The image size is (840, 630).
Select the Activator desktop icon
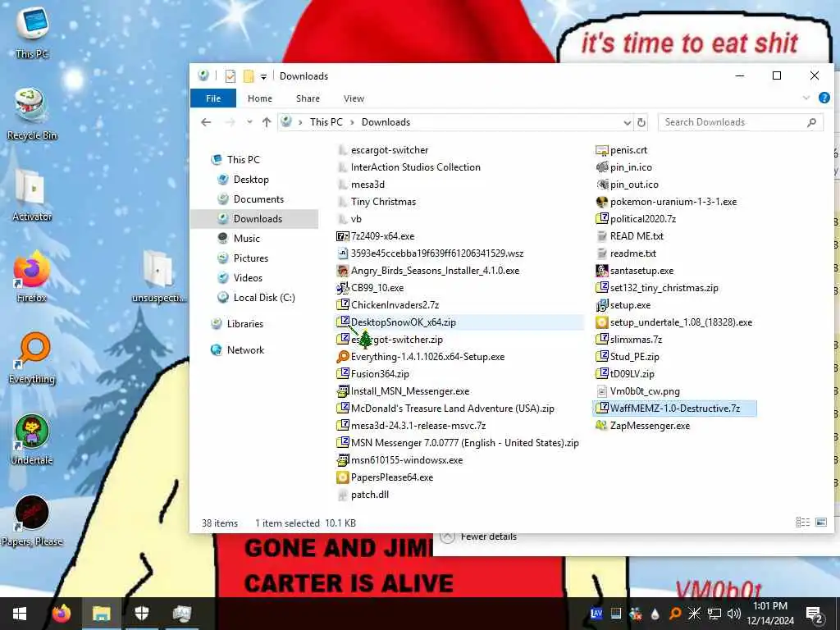[x=32, y=195]
